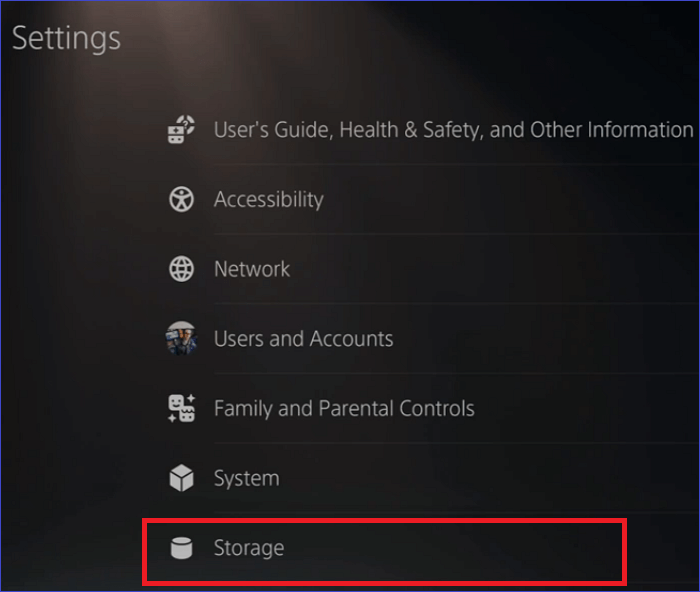Click the Settings page title

[66, 39]
